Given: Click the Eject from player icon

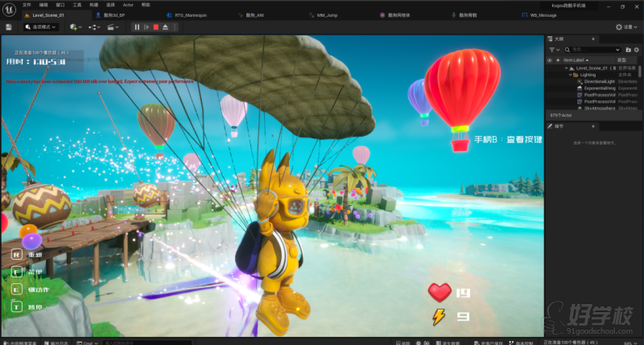Looking at the screenshot, I should click(x=165, y=27).
